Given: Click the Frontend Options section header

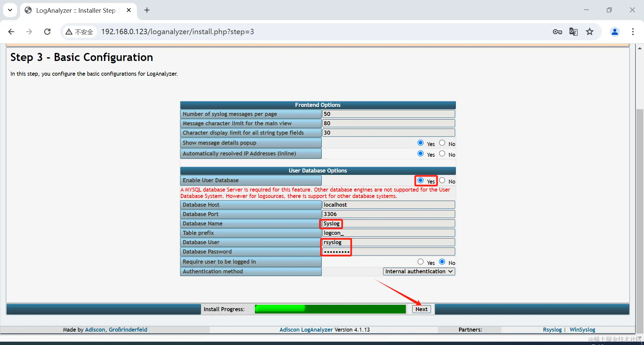Looking at the screenshot, I should pos(318,105).
